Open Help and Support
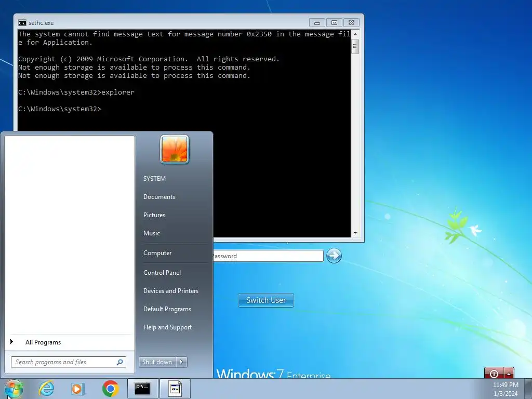This screenshot has height=399, width=532. (167, 327)
